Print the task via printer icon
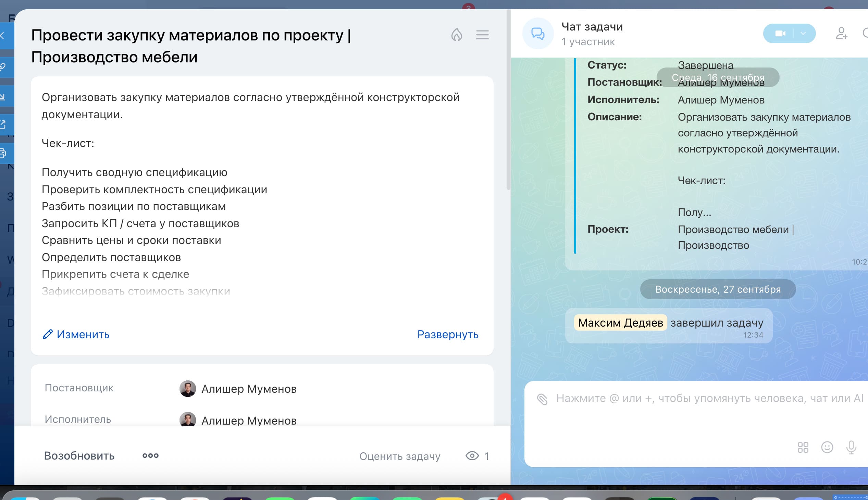The image size is (868, 500). click(4, 153)
